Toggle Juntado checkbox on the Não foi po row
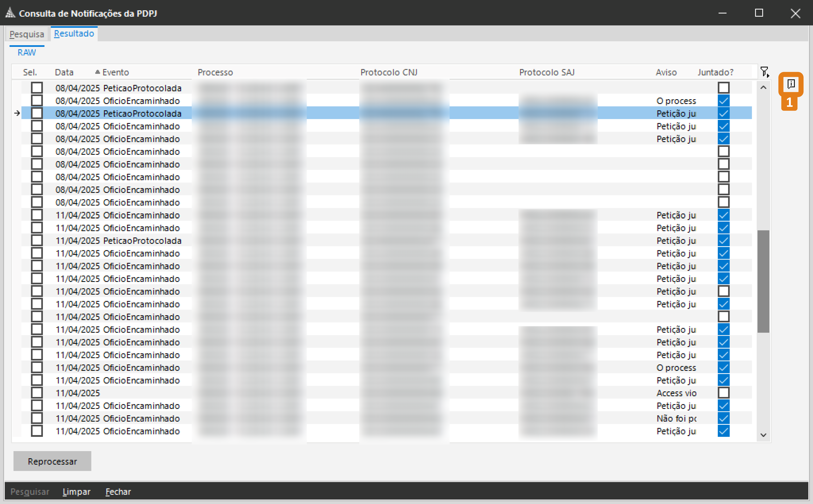 click(724, 418)
